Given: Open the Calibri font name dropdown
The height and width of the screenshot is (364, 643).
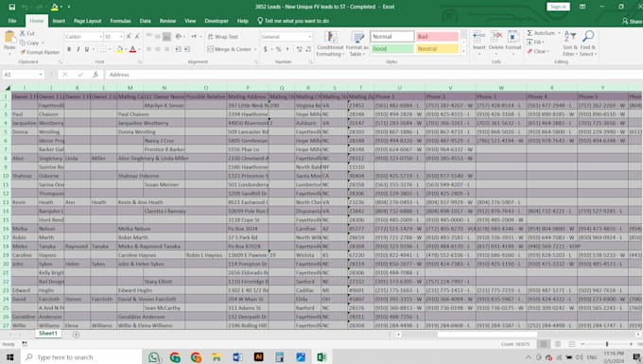Looking at the screenshot, I should coord(100,37).
